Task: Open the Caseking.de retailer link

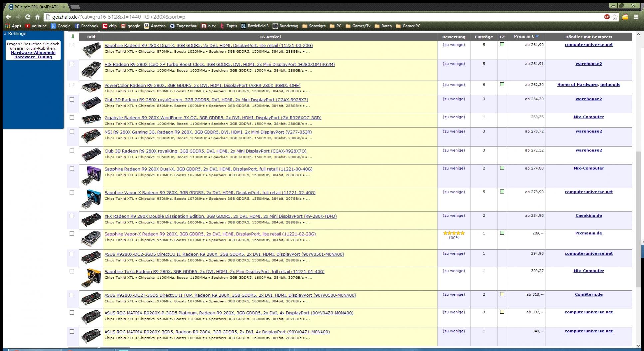Action: 589,216
